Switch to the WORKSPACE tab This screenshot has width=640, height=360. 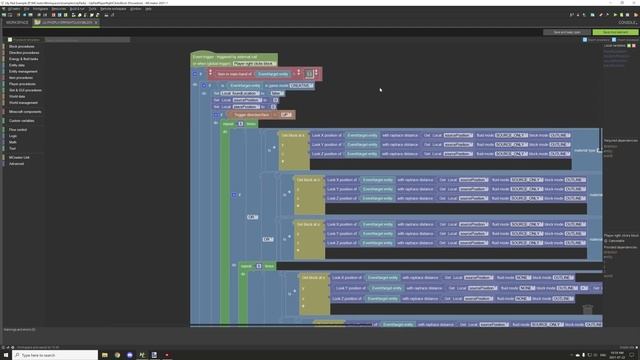click(x=17, y=22)
